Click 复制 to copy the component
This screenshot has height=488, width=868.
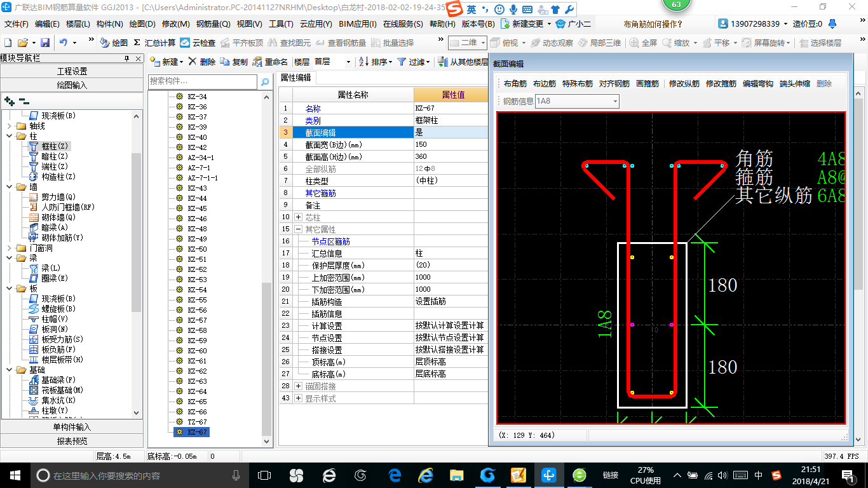click(x=234, y=62)
